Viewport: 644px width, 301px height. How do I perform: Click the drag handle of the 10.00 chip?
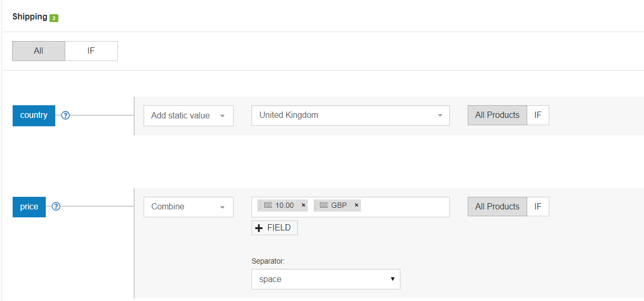tap(260, 205)
